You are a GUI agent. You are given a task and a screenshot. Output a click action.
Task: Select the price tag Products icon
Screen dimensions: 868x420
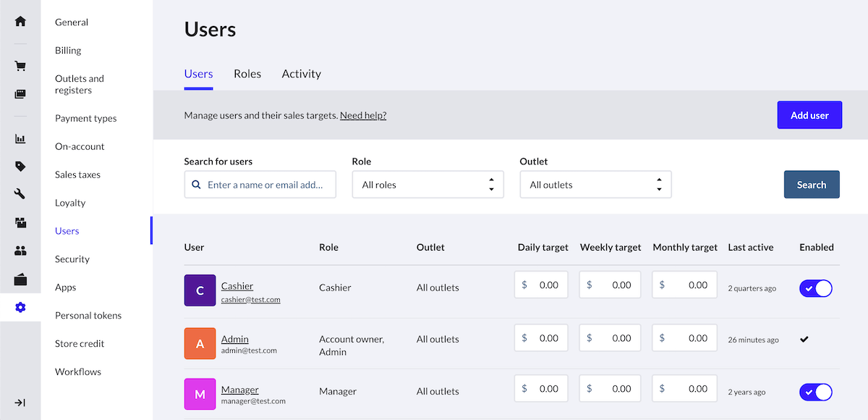(x=20, y=167)
